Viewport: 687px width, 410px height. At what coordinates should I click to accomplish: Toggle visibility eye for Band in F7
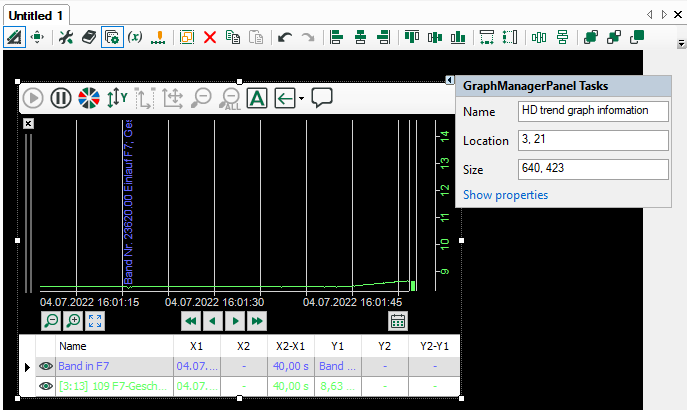point(45,367)
